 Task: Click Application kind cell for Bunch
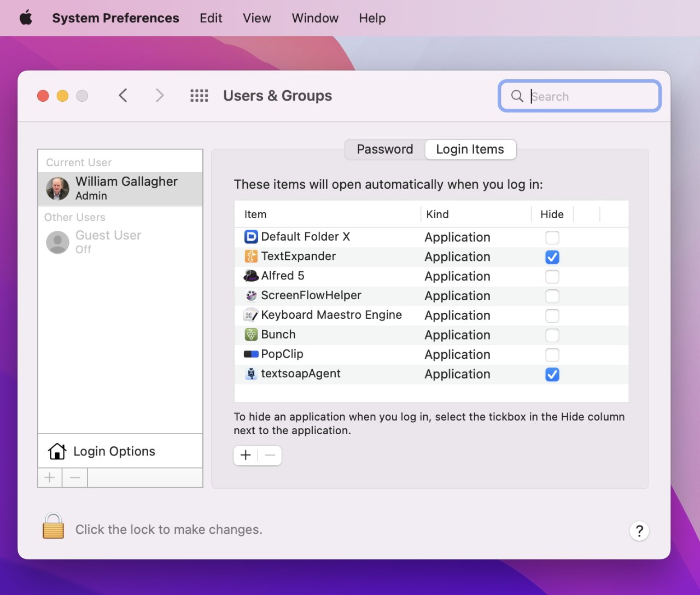point(457,335)
